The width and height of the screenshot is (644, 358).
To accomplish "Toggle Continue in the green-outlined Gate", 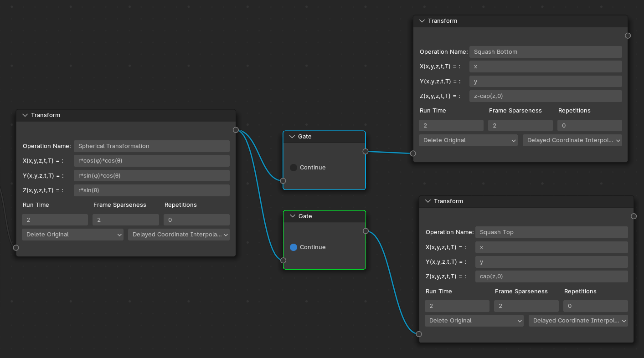I will 294,247.
